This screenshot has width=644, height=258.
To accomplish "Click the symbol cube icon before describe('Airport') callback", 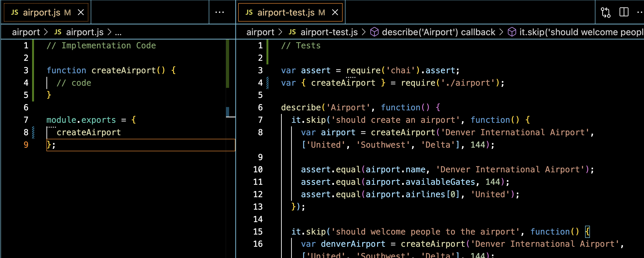I will (x=374, y=32).
